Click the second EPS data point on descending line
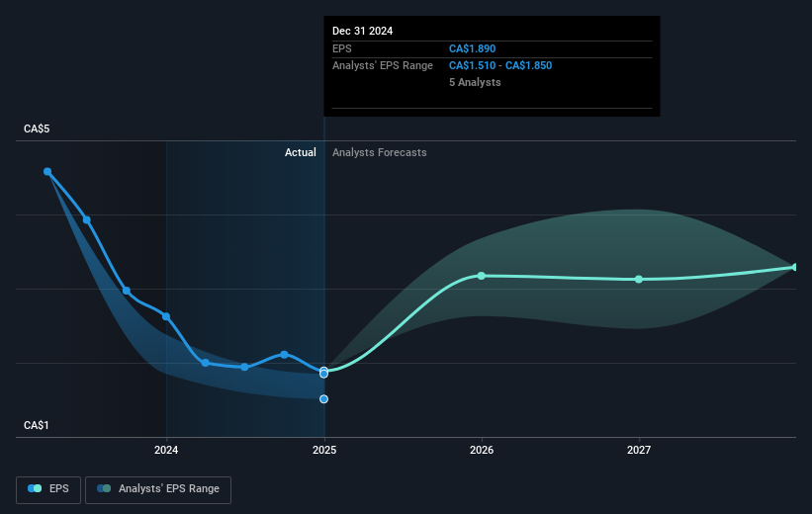This screenshot has width=812, height=514. pos(87,220)
